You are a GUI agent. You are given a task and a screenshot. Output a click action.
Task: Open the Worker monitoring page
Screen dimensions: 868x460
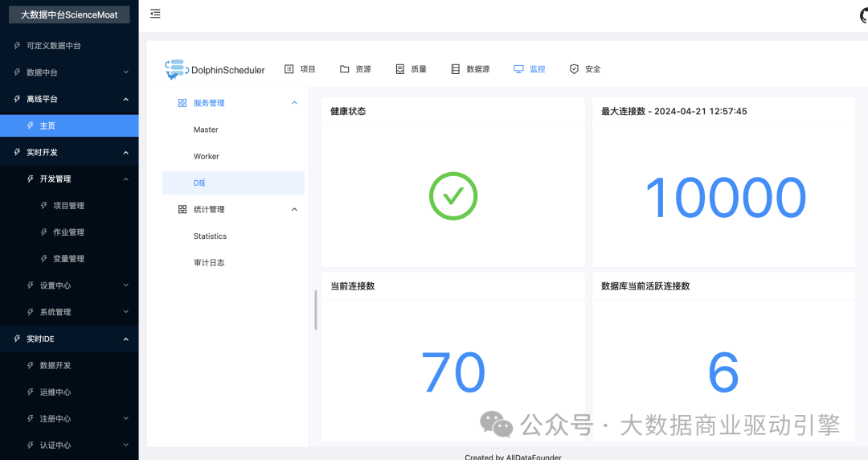click(207, 157)
